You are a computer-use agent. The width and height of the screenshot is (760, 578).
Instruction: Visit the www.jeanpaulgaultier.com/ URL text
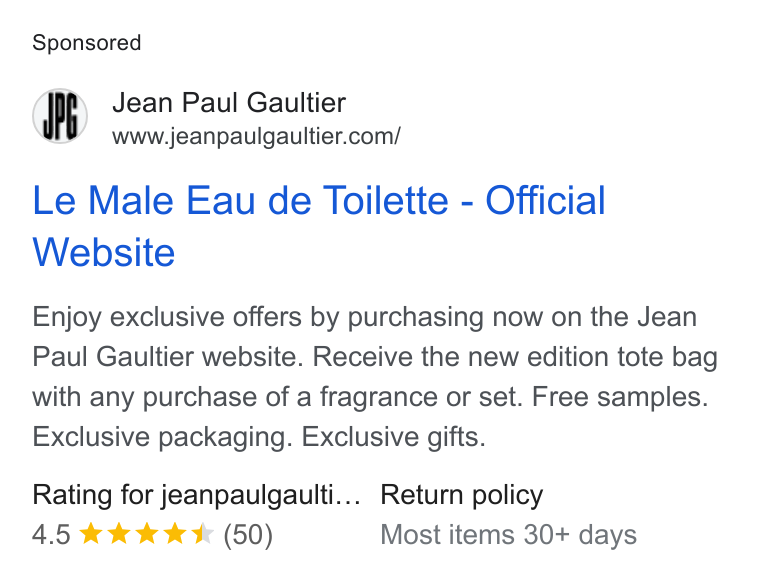(256, 136)
